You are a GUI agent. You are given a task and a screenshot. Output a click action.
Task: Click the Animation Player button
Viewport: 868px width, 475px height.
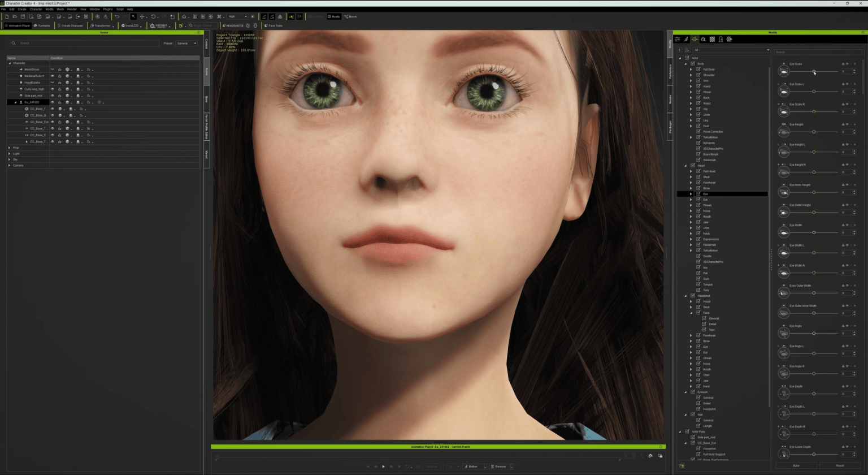[x=17, y=25]
